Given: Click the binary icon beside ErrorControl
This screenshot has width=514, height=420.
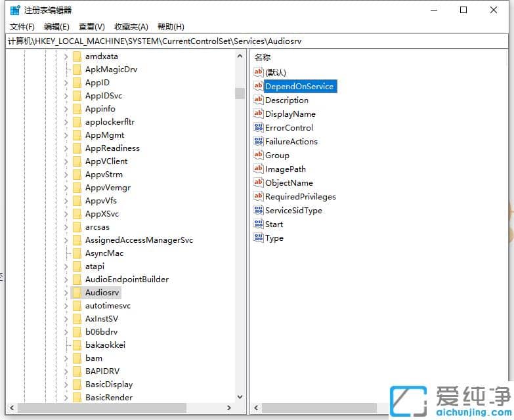Looking at the screenshot, I should click(x=258, y=128).
